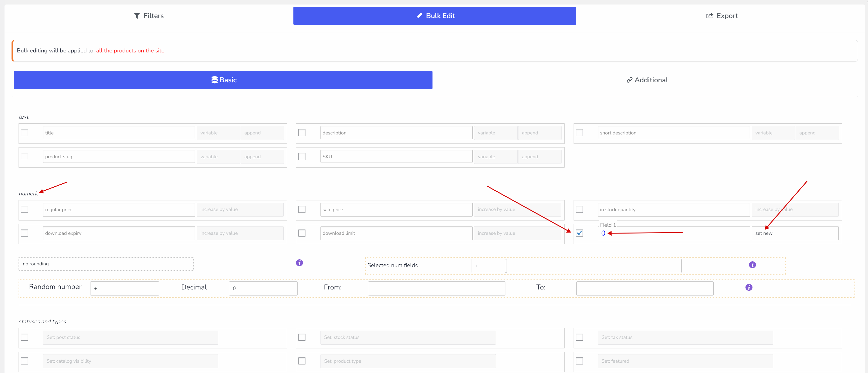This screenshot has height=373, width=868.
Task: Click into the sale price field
Action: pyautogui.click(x=396, y=209)
